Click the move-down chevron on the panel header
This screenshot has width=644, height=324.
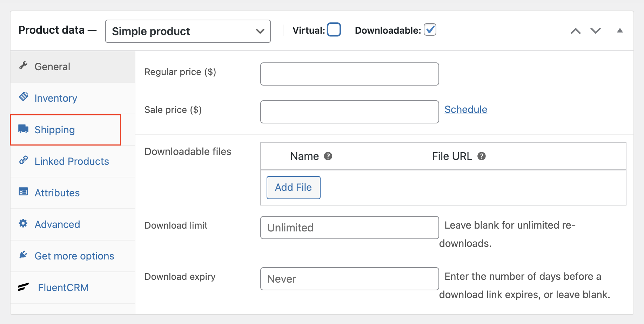pyautogui.click(x=595, y=31)
